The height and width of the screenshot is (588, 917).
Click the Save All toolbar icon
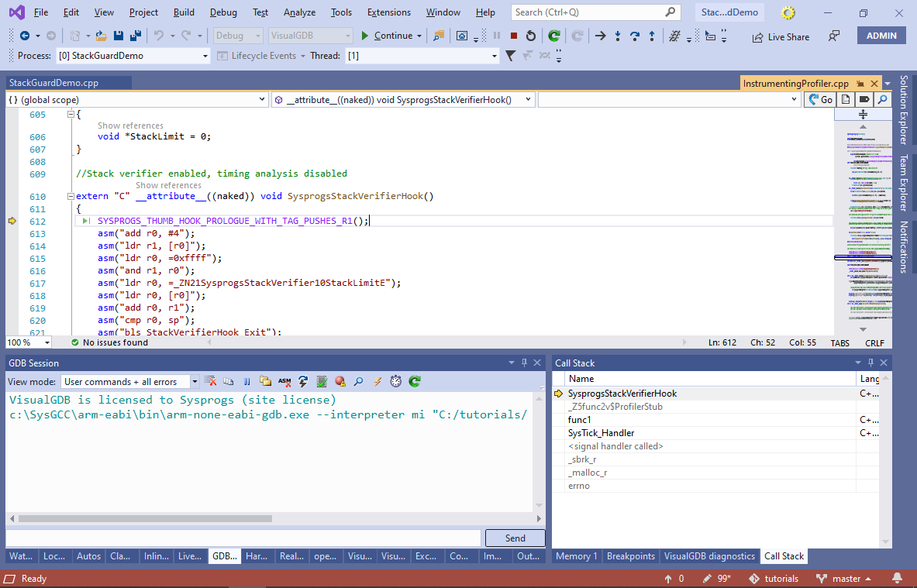tap(135, 36)
